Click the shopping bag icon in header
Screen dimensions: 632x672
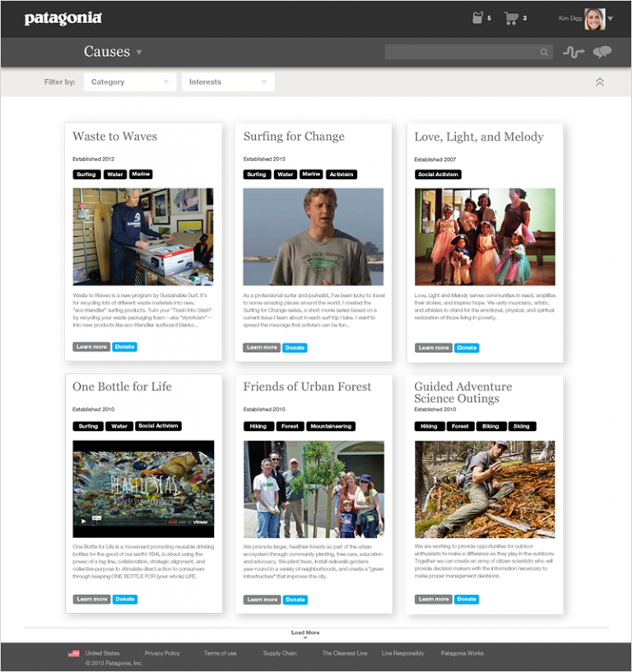pos(477,18)
